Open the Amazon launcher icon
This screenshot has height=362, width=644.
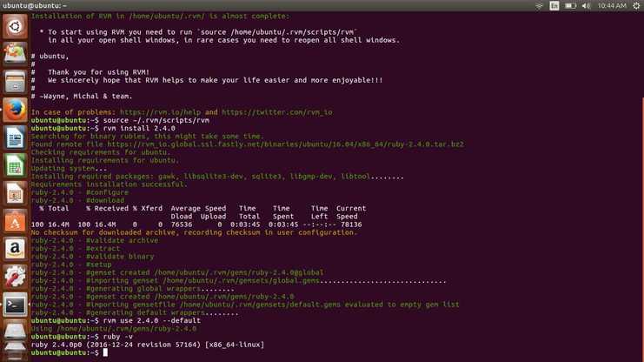(15, 249)
